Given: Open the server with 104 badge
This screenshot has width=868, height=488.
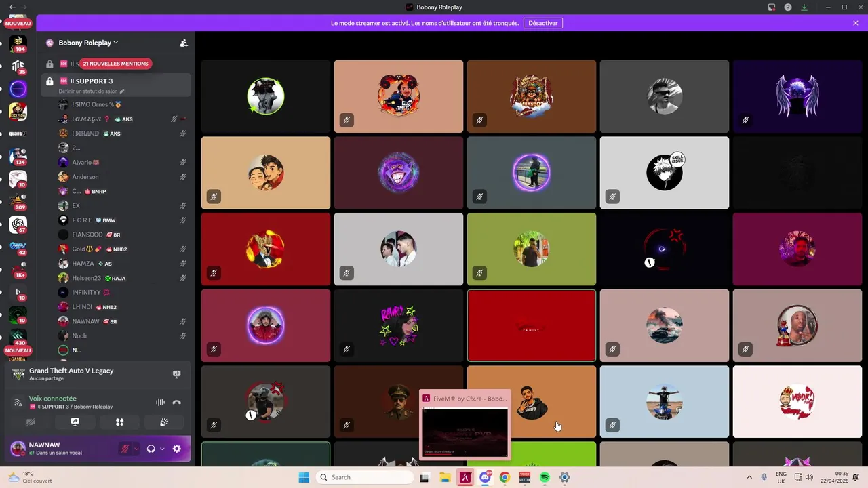Looking at the screenshot, I should 18,43.
